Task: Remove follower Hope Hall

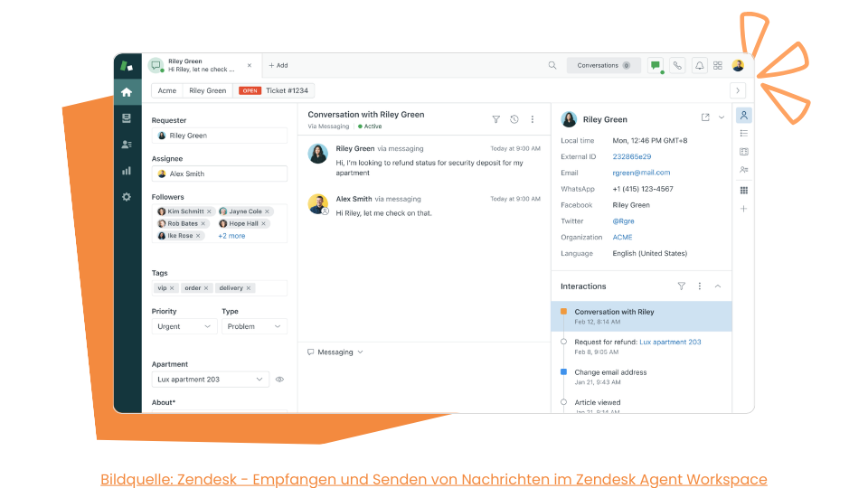Action: click(x=263, y=223)
